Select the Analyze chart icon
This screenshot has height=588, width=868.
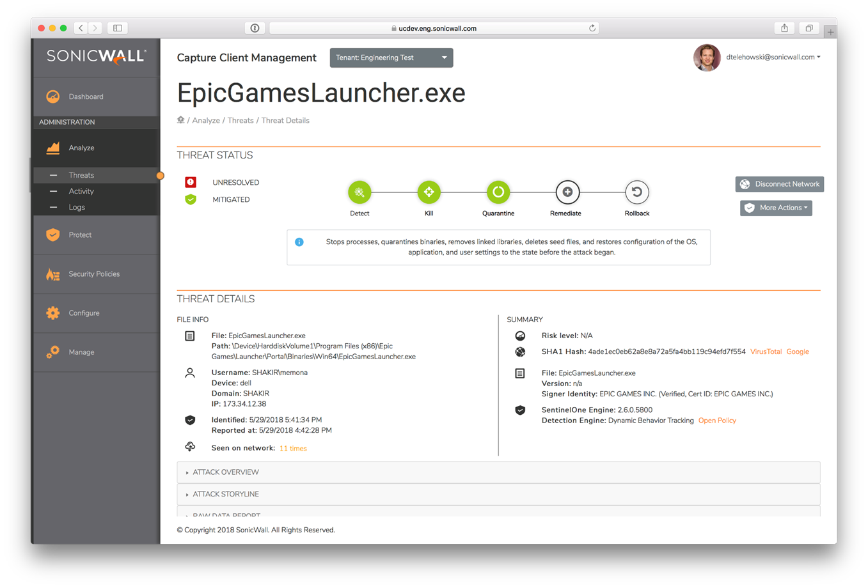[x=53, y=148]
